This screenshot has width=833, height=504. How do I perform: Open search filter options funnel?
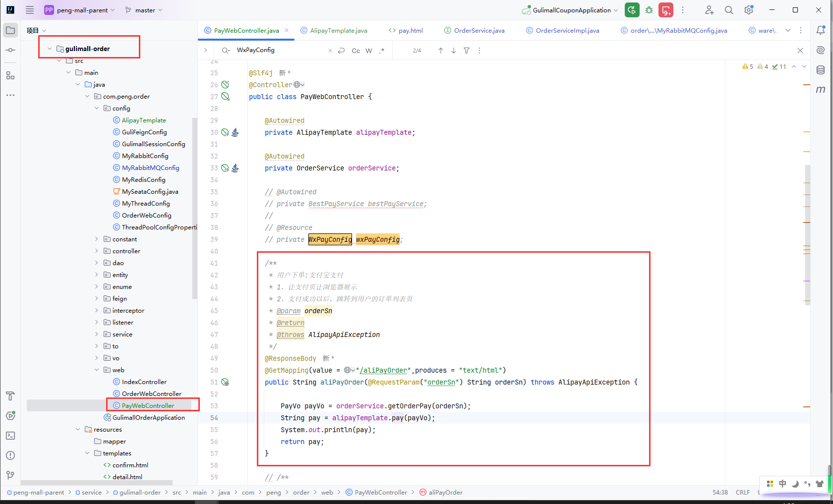467,51
